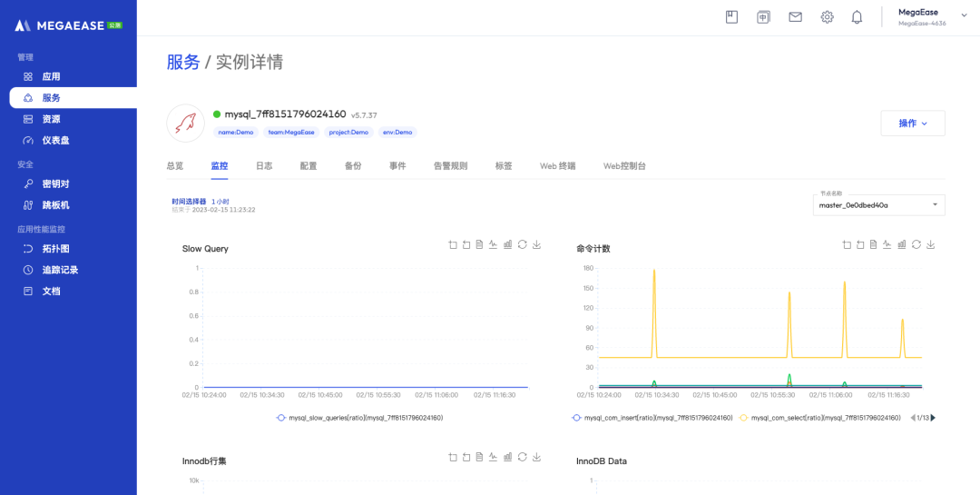Click the mail envelope icon
Image resolution: width=980 pixels, height=495 pixels.
796,17
